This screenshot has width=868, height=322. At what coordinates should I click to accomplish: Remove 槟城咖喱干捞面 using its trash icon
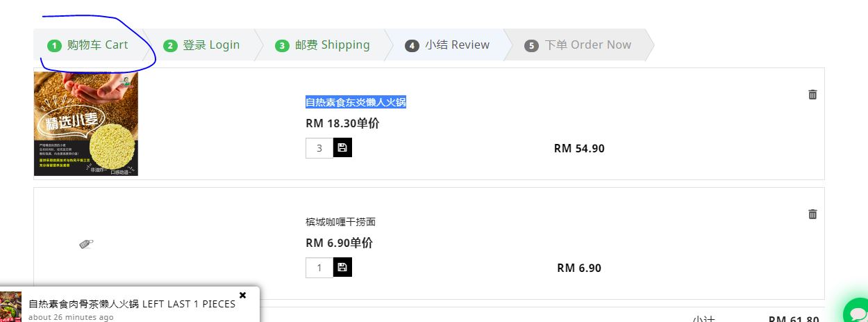point(812,214)
